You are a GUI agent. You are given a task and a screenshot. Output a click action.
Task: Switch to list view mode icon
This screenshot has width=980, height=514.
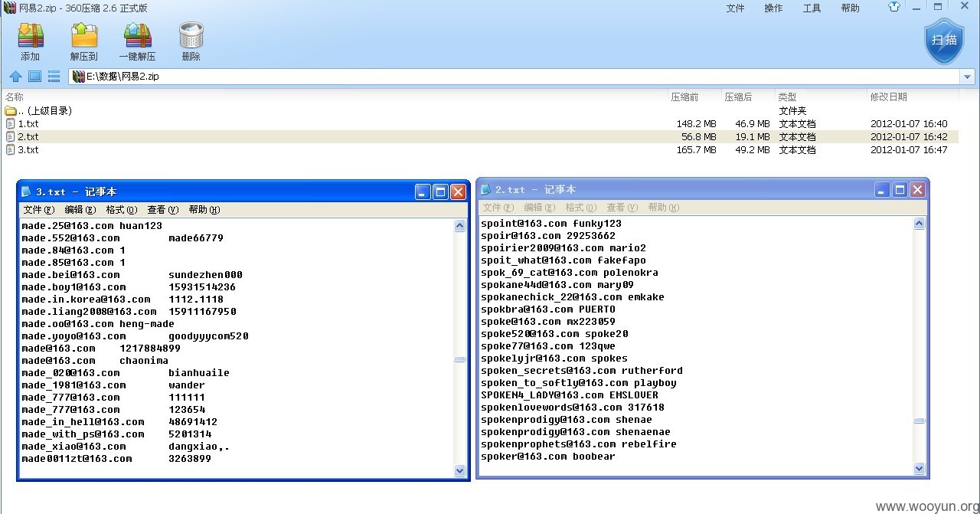point(54,77)
